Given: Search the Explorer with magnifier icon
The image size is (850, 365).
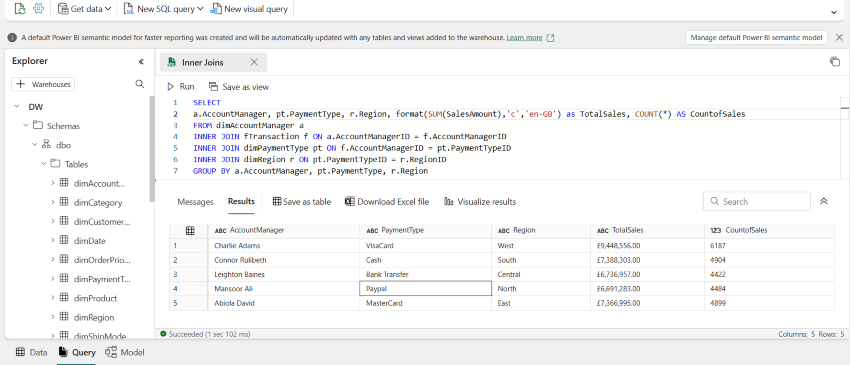Looking at the screenshot, I should (x=139, y=84).
